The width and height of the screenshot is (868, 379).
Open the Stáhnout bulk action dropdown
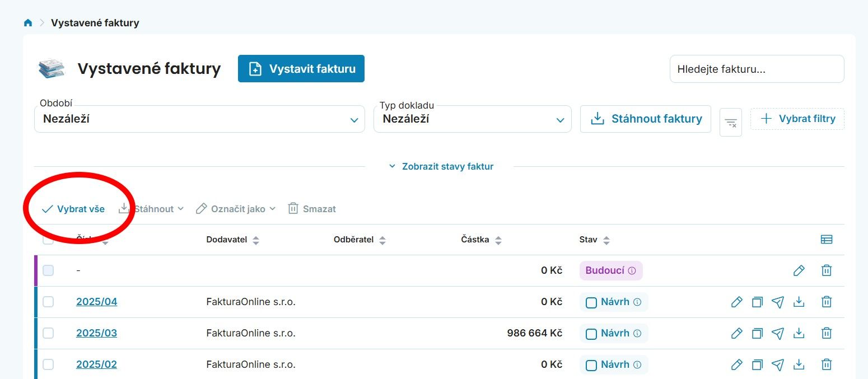(151, 209)
